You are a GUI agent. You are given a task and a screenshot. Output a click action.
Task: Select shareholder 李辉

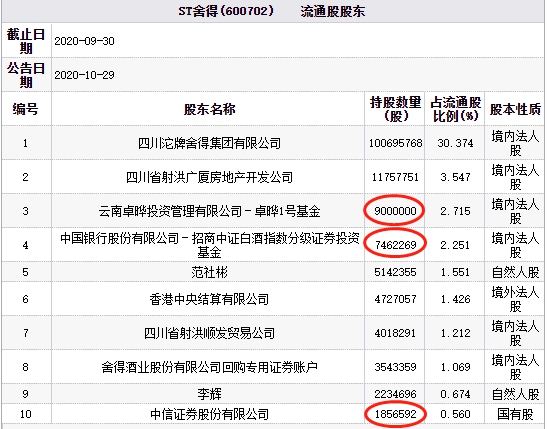tap(209, 394)
